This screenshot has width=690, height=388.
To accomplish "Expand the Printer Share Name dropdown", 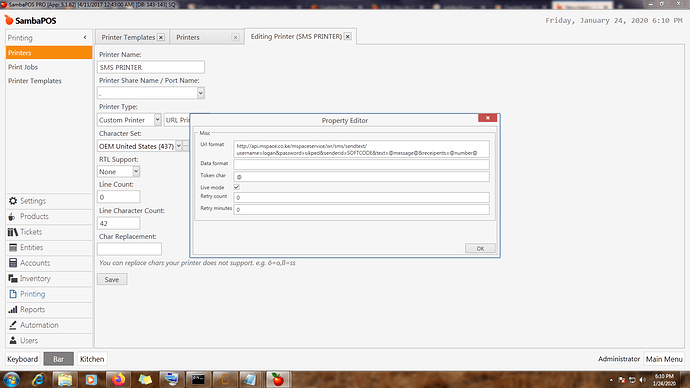I will (201, 93).
